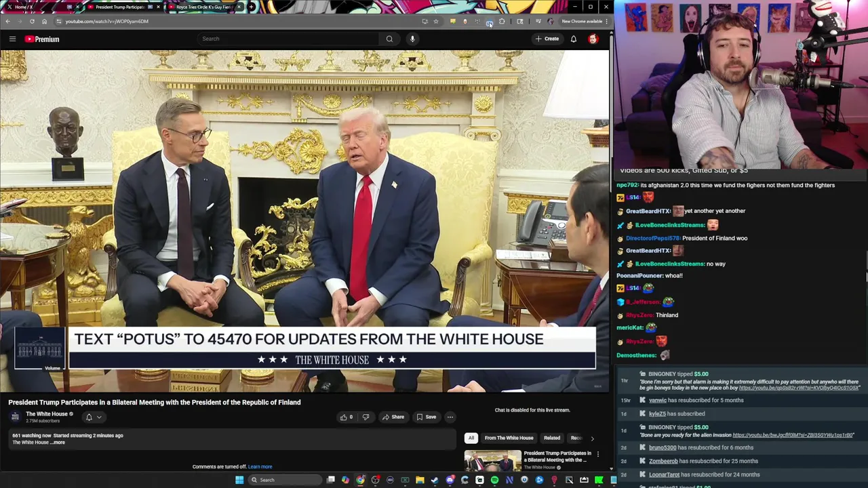The height and width of the screenshot is (488, 868).
Task: Open Learn more link about comments
Action: (260, 466)
